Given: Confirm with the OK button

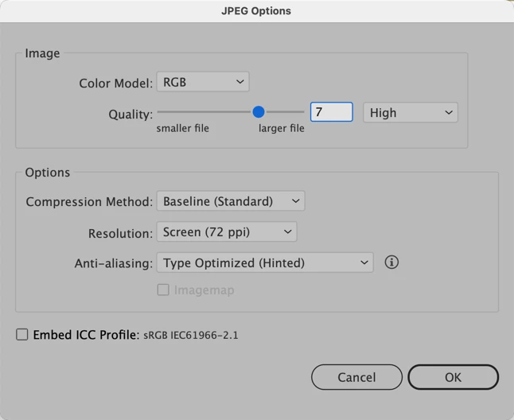Looking at the screenshot, I should pyautogui.click(x=453, y=377).
